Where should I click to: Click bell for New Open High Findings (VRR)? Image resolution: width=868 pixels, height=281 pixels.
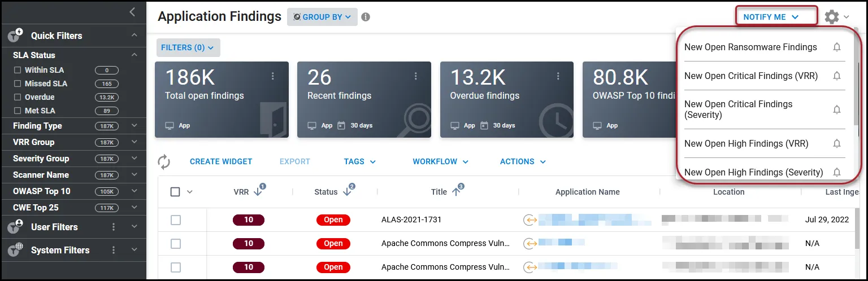[837, 144]
